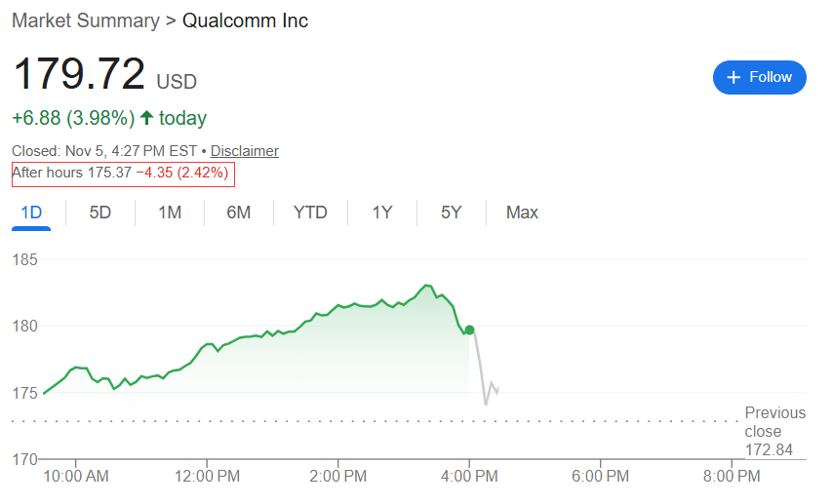The width and height of the screenshot is (832, 504).
Task: Click the plus icon on the Follow button
Action: point(733,78)
